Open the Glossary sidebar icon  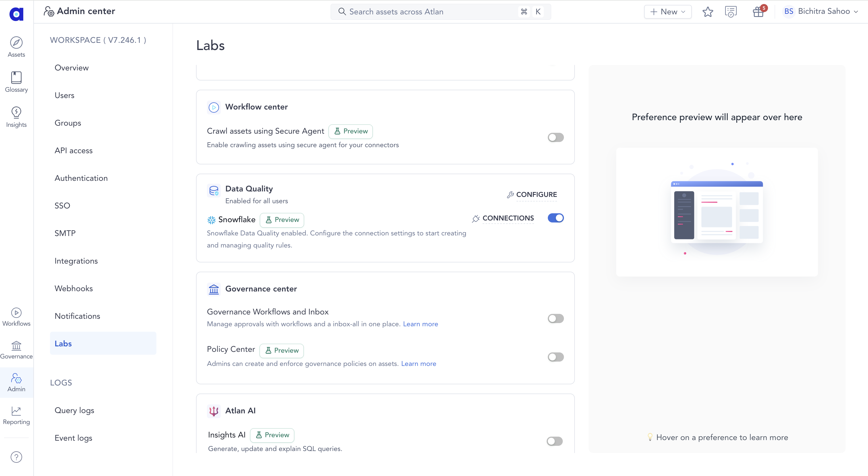pos(16,82)
